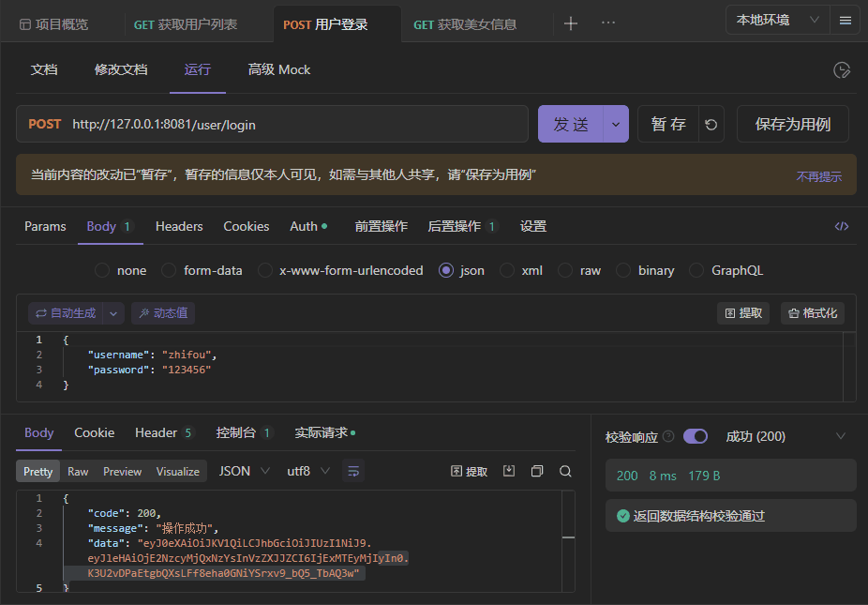Open the tab overflow ellipsis menu
Screen dimensions: 868x605
pyautogui.click(x=607, y=23)
